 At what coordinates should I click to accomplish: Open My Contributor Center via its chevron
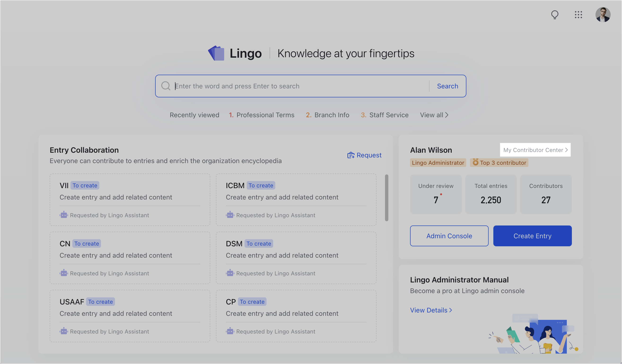click(x=566, y=150)
